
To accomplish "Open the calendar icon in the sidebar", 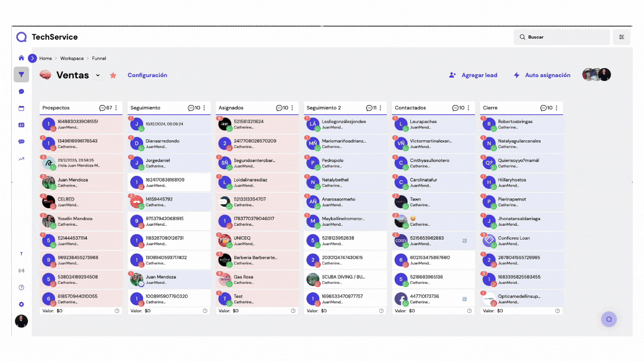I will 21,108.
